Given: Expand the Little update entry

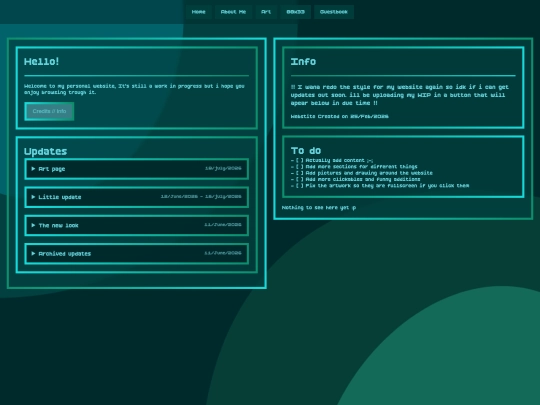Looking at the screenshot, I should (137, 197).
